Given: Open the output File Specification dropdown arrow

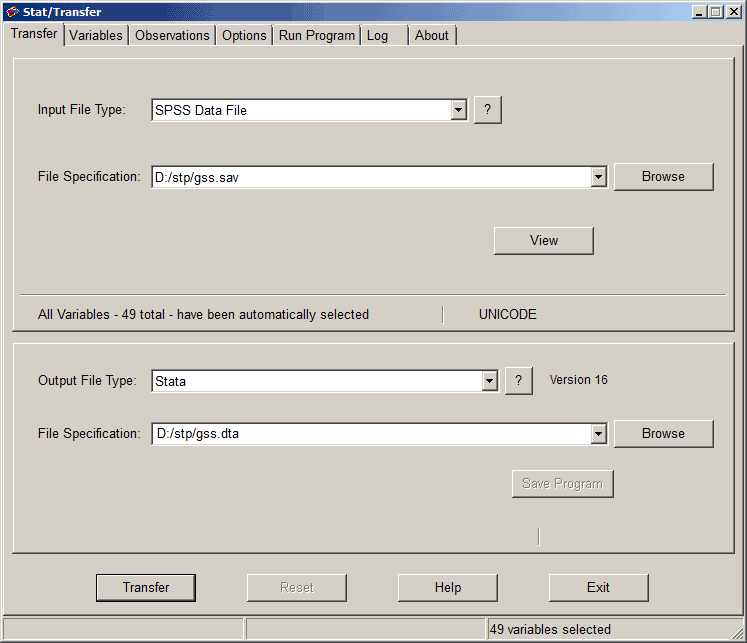Looking at the screenshot, I should coord(599,434).
